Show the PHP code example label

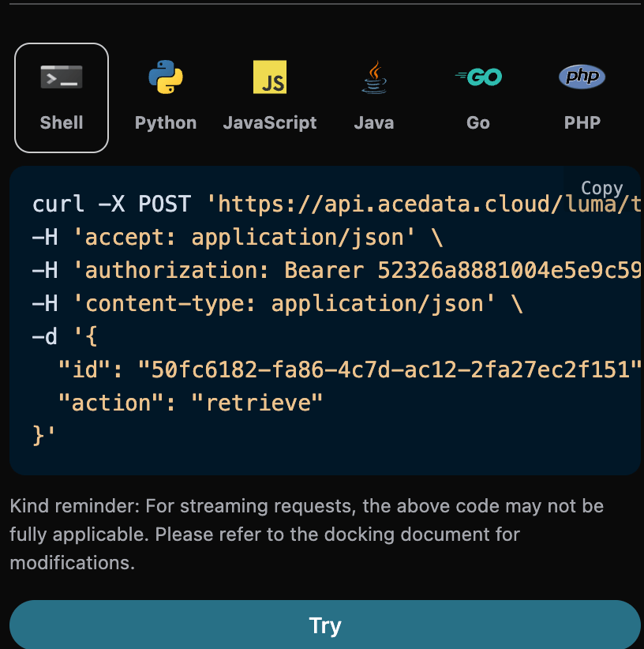(582, 122)
